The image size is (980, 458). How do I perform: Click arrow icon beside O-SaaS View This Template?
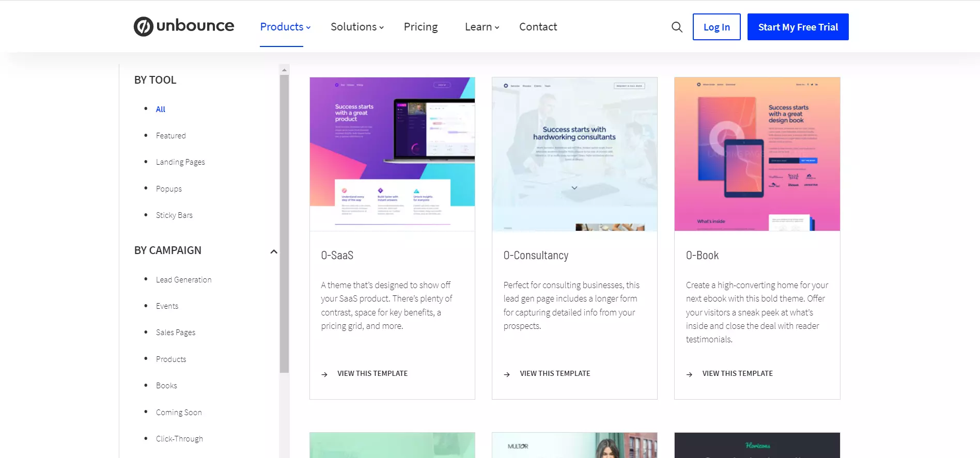pos(324,374)
